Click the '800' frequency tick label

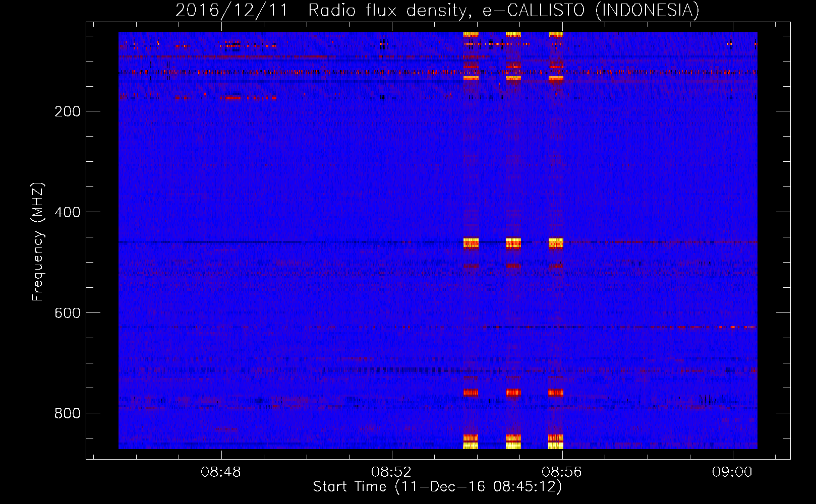pos(68,413)
